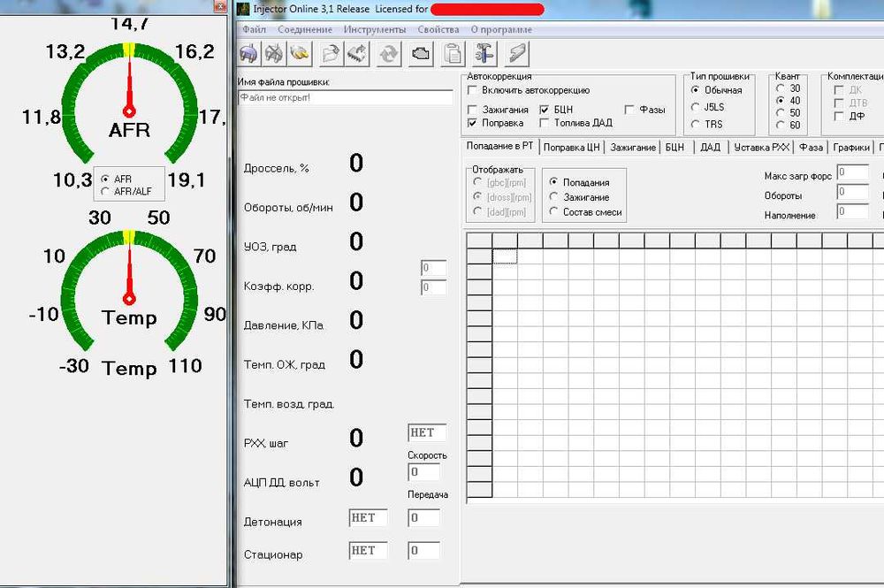The width and height of the screenshot is (884, 588).
Task: Select Квант value 40
Action: click(781, 100)
